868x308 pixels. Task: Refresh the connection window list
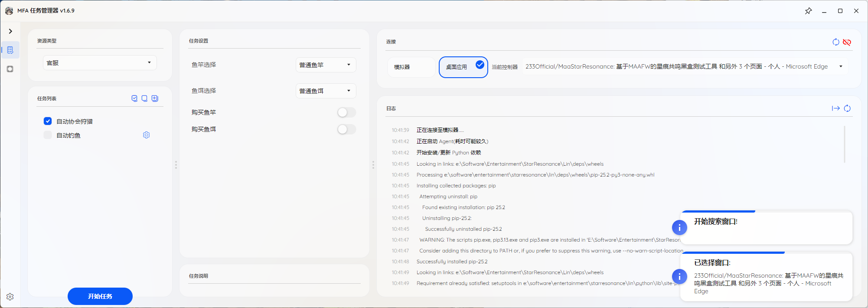835,42
